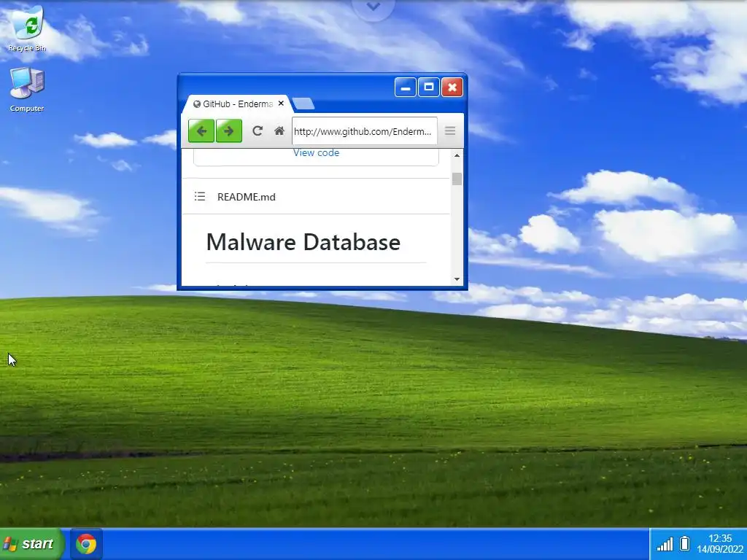Open the README table of contents list icon
The height and width of the screenshot is (560, 747).
point(200,196)
